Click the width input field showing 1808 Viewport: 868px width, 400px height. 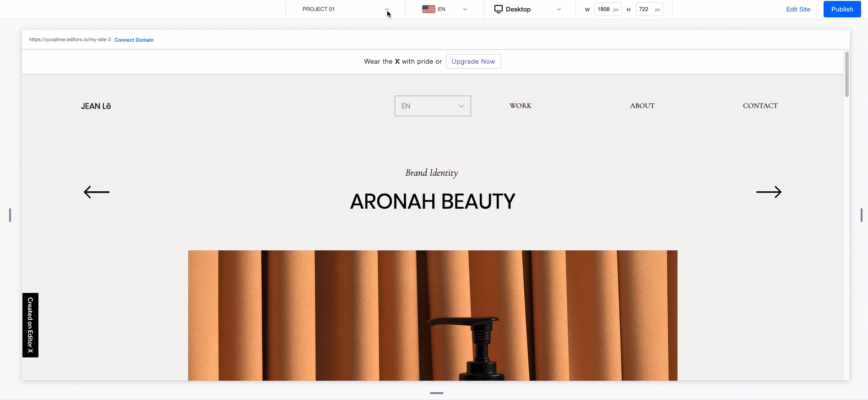(x=608, y=9)
